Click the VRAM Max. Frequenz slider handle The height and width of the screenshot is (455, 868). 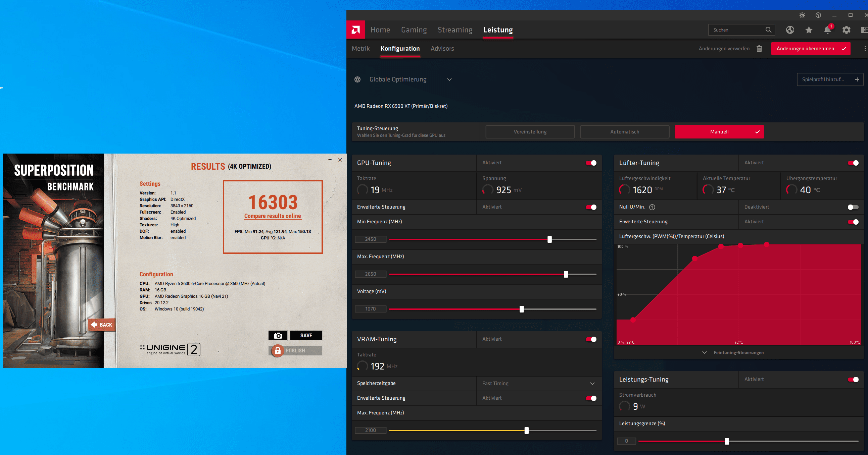[x=526, y=431]
